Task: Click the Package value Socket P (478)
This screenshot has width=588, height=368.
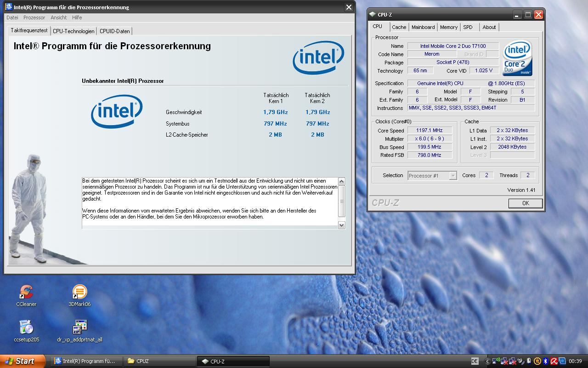Action: tap(453, 62)
